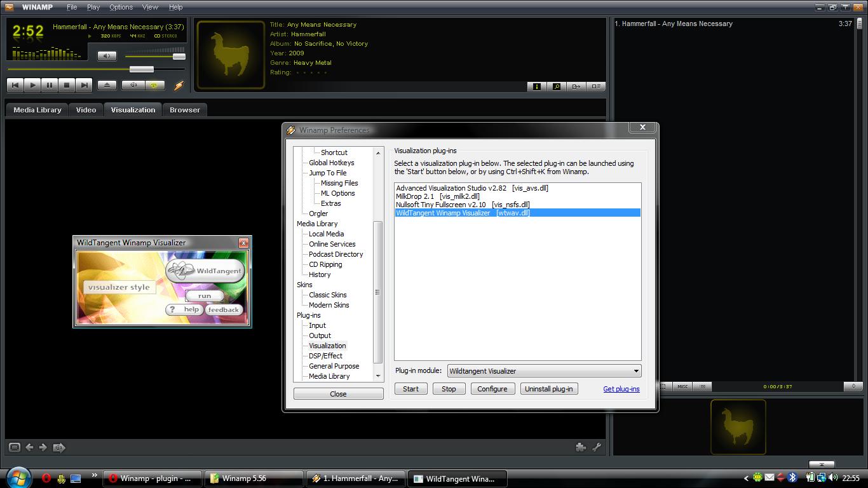Click the wrench configuration icon
Image resolution: width=868 pixels, height=488 pixels.
coord(597,447)
